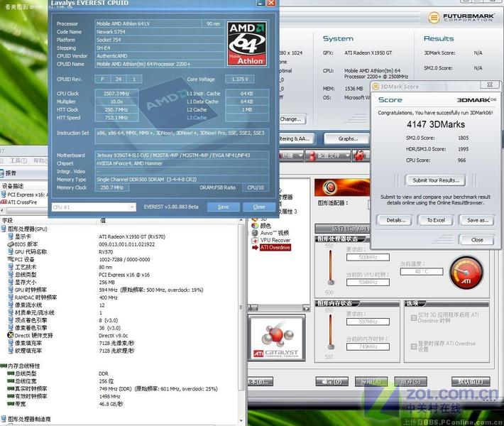Click the GPU clock slider handle in 图形处理器状态
This screenshot has width=504, height=426.
pyautogui.click(x=331, y=283)
